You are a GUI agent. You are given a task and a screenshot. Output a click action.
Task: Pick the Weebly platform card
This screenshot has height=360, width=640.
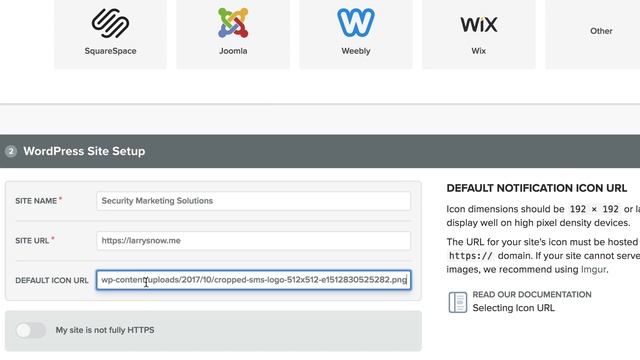[356, 33]
